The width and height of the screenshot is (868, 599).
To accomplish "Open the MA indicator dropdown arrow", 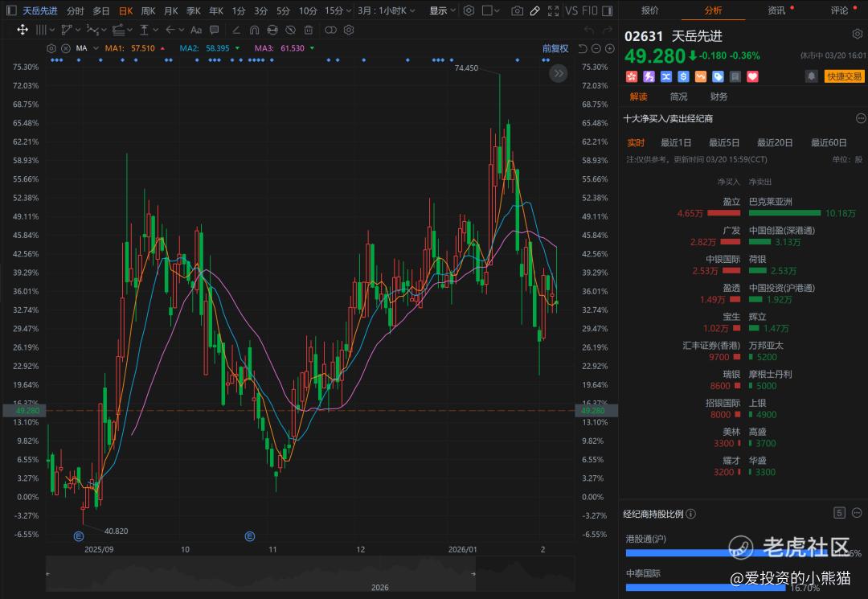I will click(x=95, y=48).
